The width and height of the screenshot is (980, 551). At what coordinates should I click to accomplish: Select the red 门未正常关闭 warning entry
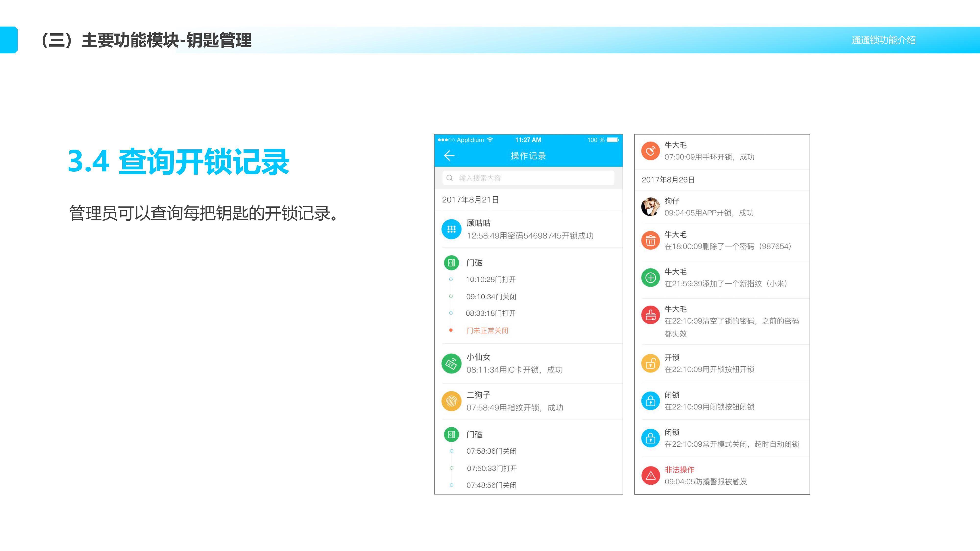tap(487, 330)
